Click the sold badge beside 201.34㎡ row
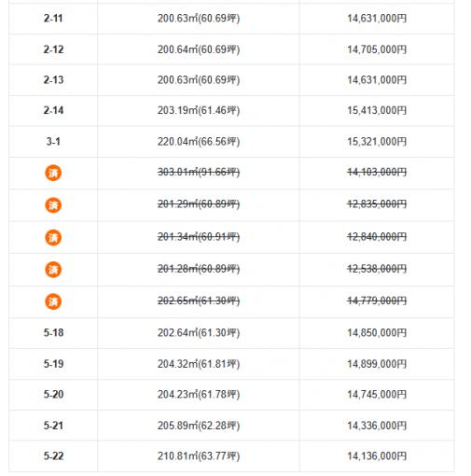Screen dimensions: 471x476 click(x=53, y=237)
